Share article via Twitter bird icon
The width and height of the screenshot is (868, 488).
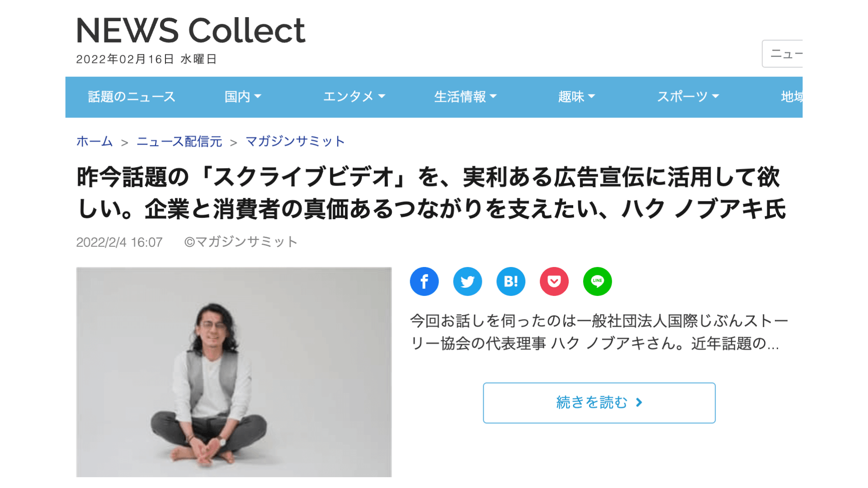pyautogui.click(x=467, y=282)
